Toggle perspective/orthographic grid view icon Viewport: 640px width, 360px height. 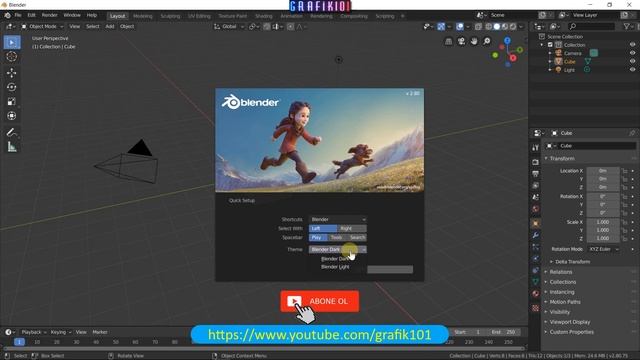(449, 41)
